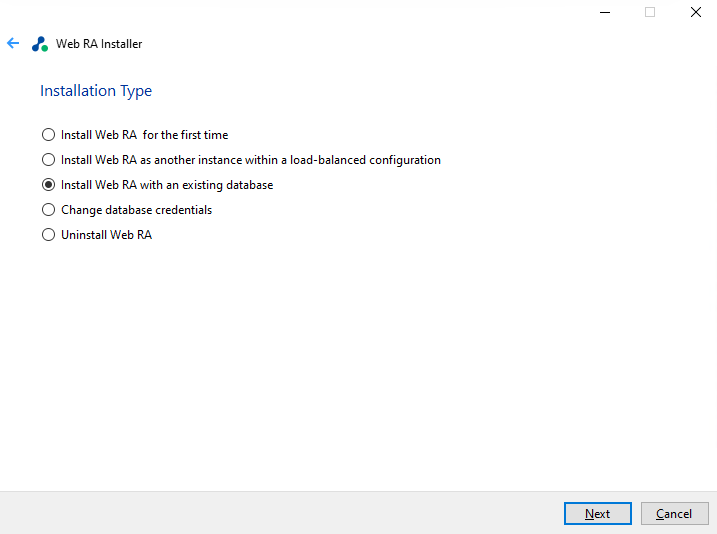Select the Uninstall Web RA radio button
The height and width of the screenshot is (534, 717).
[x=48, y=235]
